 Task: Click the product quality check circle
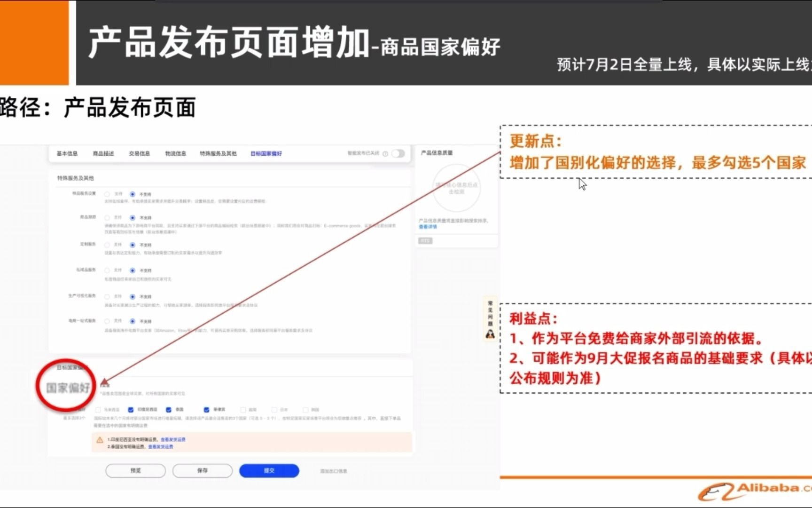pos(456,188)
